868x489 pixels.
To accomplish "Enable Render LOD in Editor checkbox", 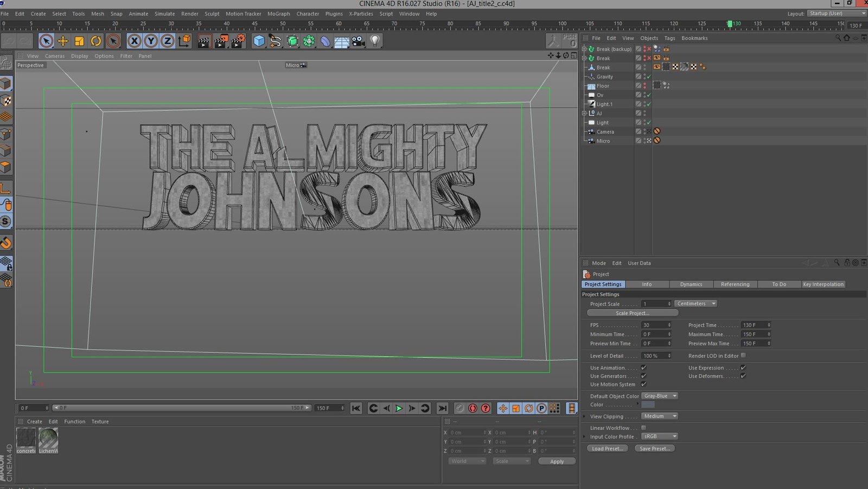I will point(743,355).
